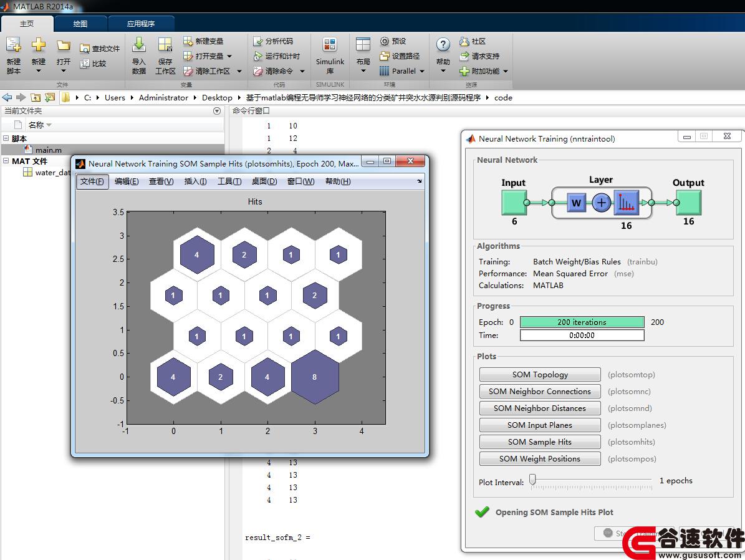Image resolution: width=745 pixels, height=560 pixels.
Task: Click the New (新建) plus icon
Action: click(x=39, y=45)
